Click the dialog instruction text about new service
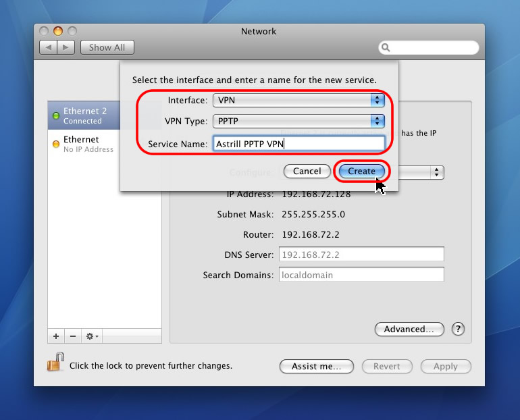The height and width of the screenshot is (420, 520). [x=255, y=80]
